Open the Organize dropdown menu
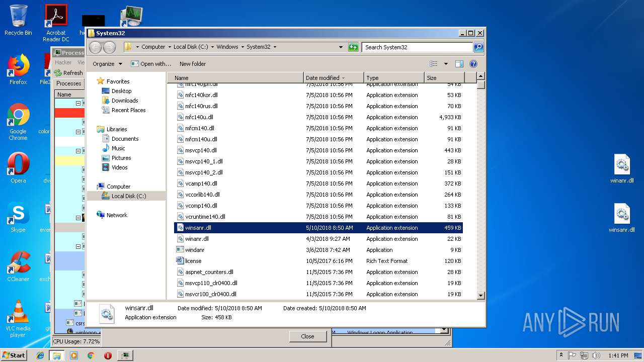644x362 pixels. coord(107,64)
